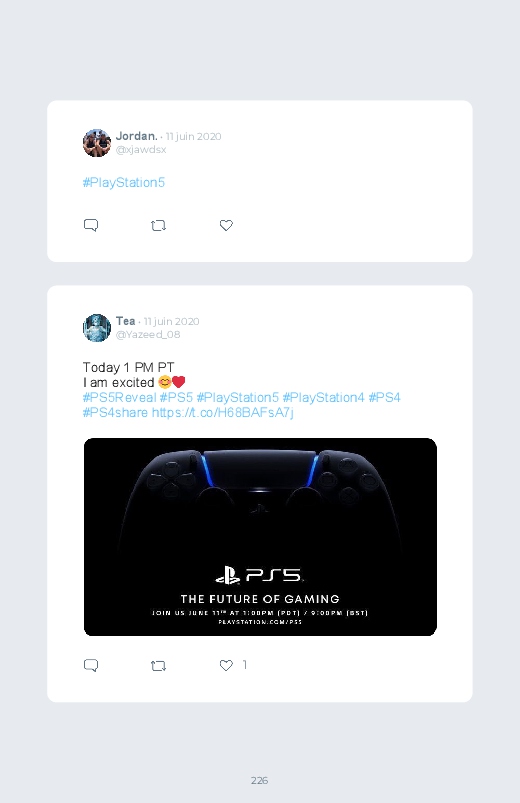Retweet Tea's PS5 reveal tweet

coord(158,665)
